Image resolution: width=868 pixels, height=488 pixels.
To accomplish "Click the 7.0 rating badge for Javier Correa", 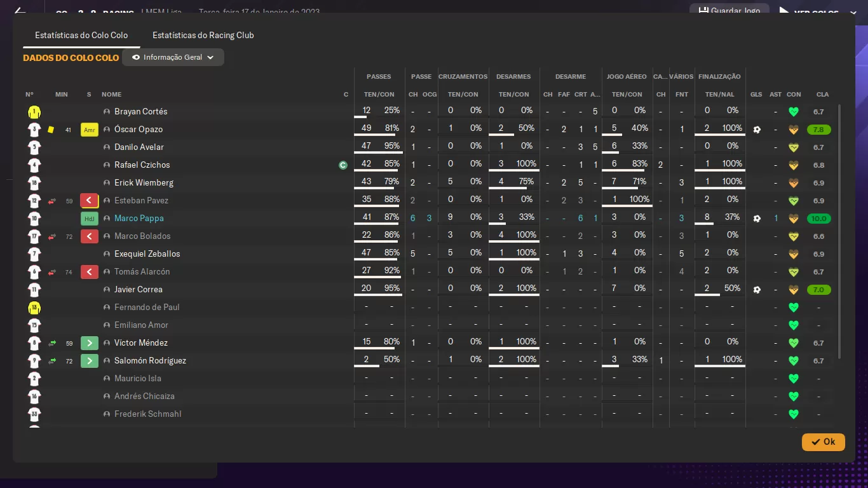I will coord(818,290).
